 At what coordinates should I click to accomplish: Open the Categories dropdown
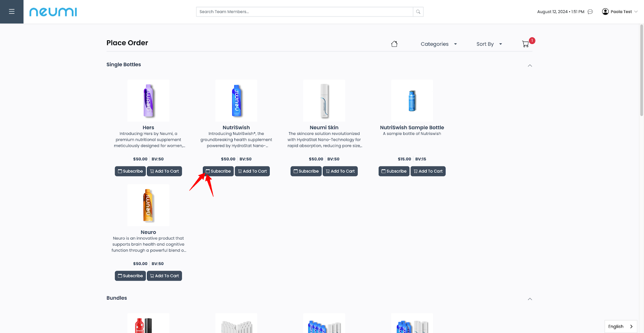pyautogui.click(x=438, y=44)
